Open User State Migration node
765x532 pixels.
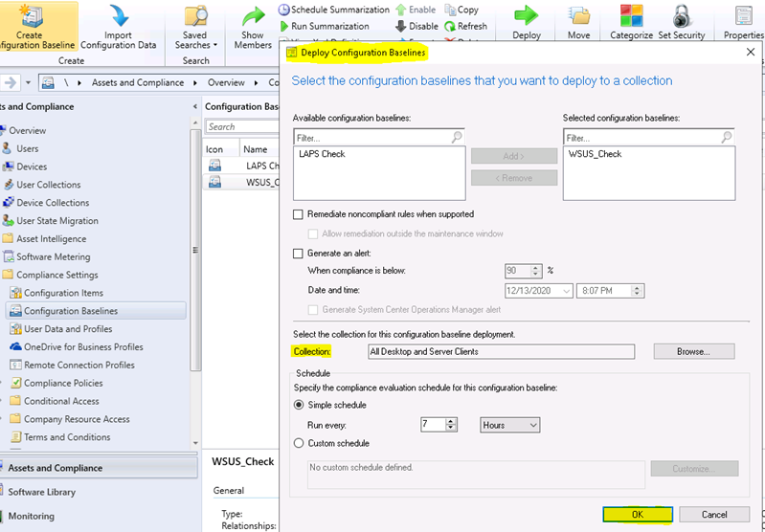click(57, 221)
